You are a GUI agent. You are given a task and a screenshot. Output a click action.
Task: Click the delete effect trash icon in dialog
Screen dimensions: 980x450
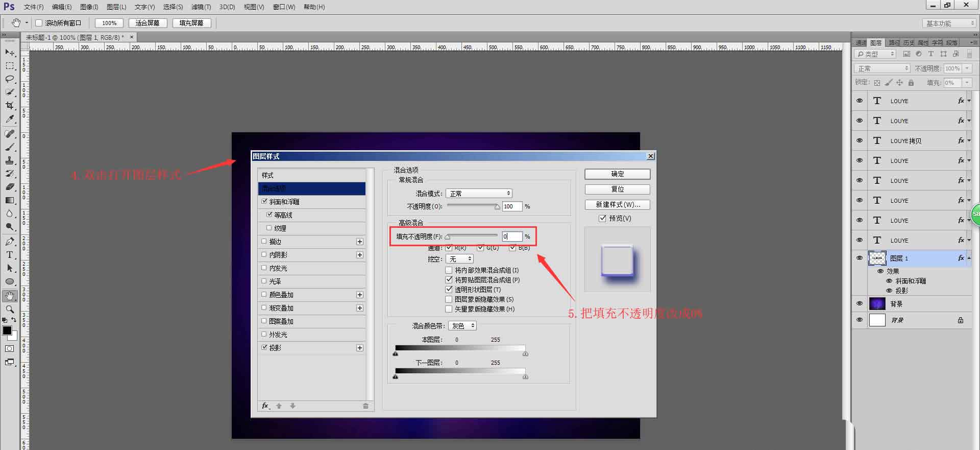click(365, 406)
